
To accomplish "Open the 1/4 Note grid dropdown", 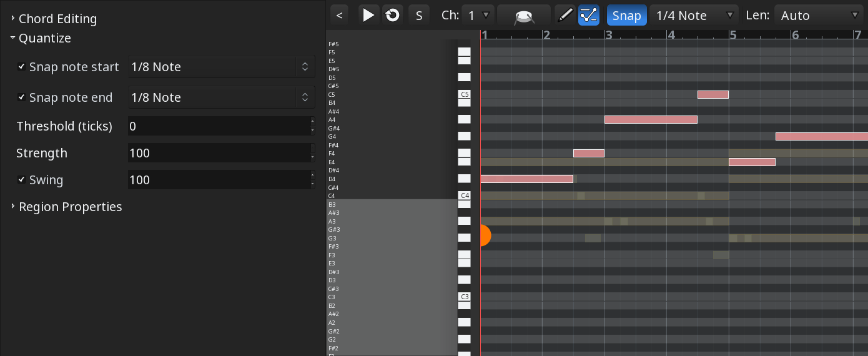I will click(694, 15).
